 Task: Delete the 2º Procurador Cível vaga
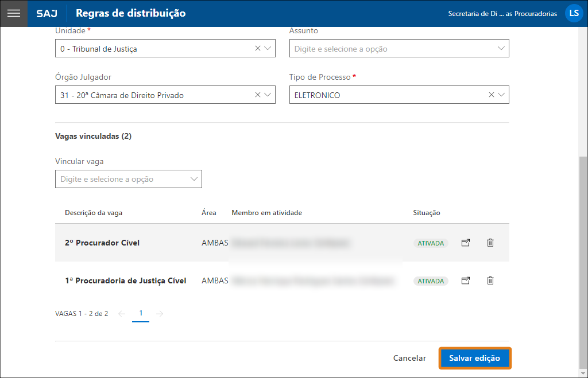pyautogui.click(x=490, y=243)
